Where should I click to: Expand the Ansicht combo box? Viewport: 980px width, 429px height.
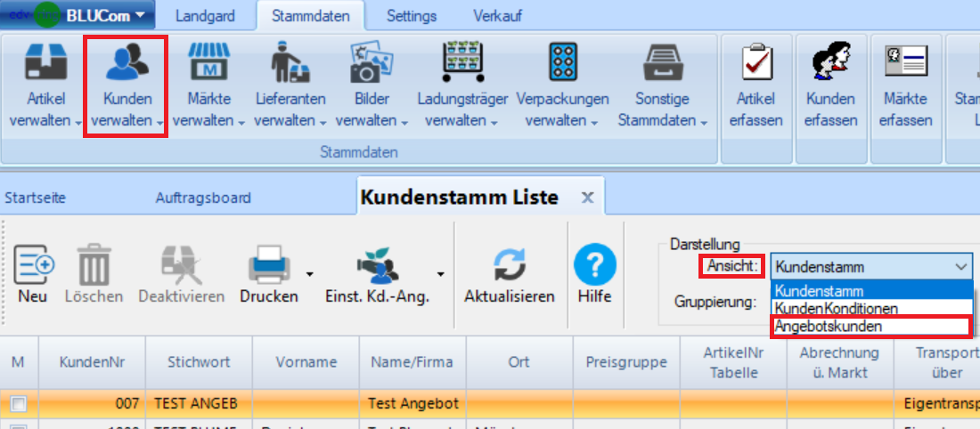pos(960,266)
